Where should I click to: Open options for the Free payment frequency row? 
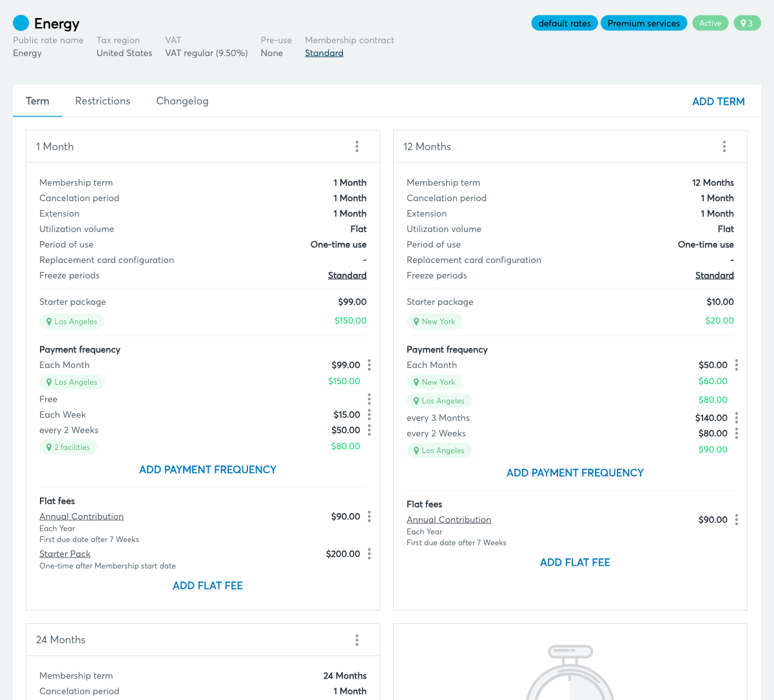(x=369, y=399)
